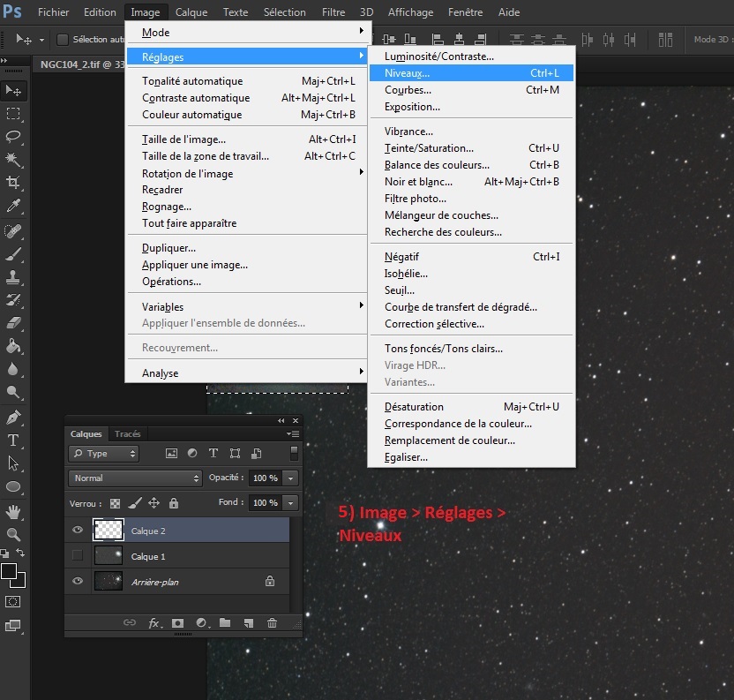Click the Opacité 100 % field
This screenshot has width=734, height=700.
266,478
